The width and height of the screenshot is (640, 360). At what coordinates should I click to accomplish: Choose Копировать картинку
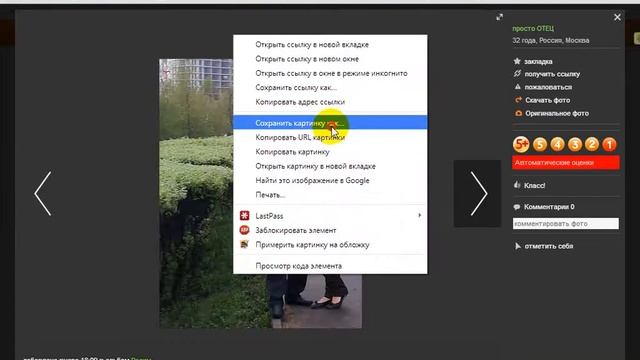(x=330, y=151)
